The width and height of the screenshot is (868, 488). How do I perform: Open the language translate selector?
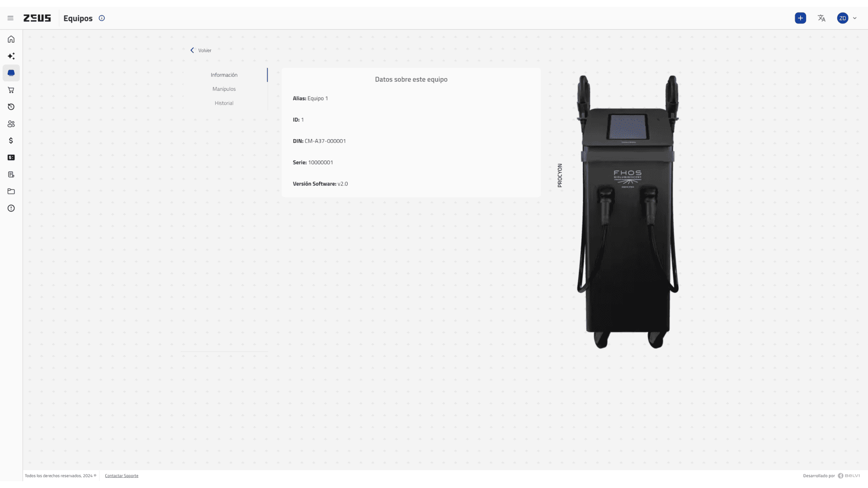coord(821,18)
